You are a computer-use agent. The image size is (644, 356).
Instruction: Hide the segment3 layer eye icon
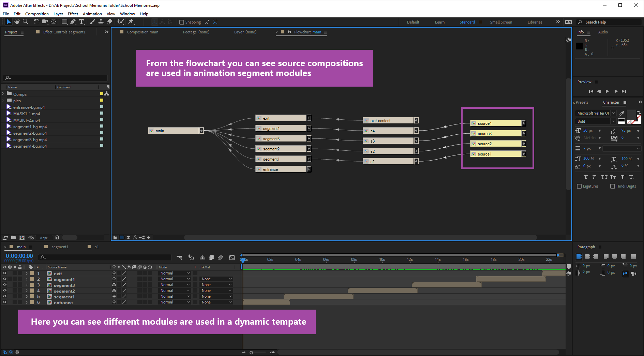click(x=5, y=285)
